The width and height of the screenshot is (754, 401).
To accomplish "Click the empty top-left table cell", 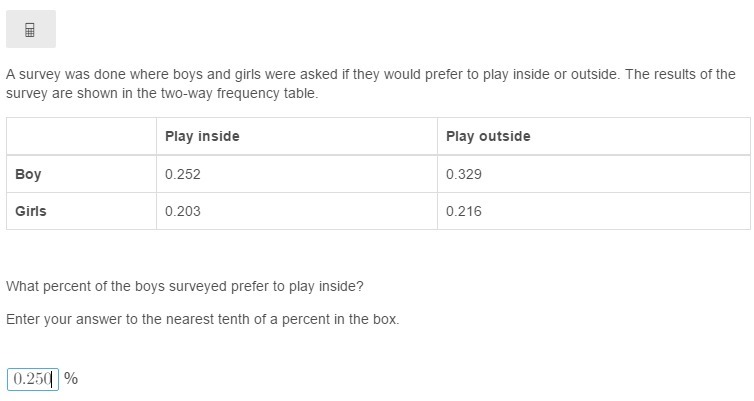I will click(81, 136).
